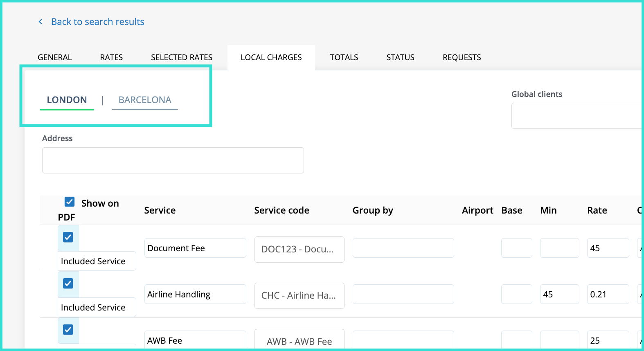Uncheck Airline Handling show on PDF checkbox

click(x=68, y=283)
